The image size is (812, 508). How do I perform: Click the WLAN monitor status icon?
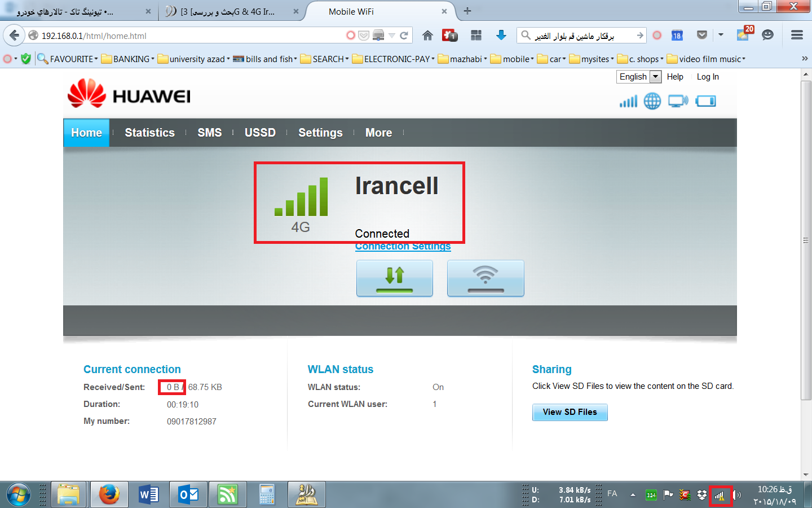pos(678,102)
